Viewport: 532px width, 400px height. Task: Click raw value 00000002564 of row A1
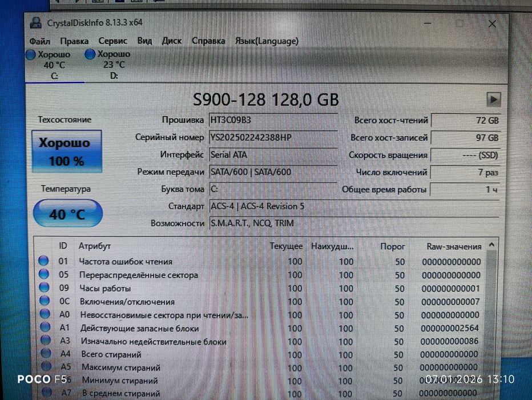click(450, 329)
